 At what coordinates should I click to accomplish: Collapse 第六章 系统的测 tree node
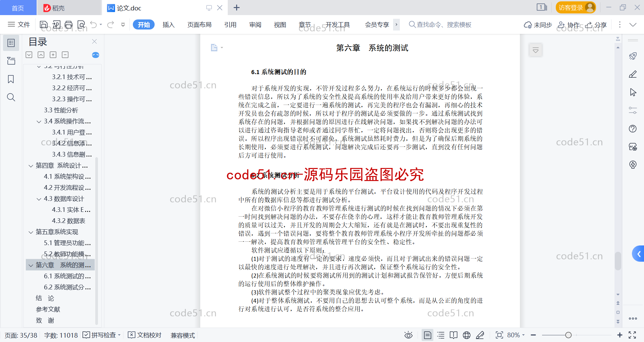pos(31,265)
